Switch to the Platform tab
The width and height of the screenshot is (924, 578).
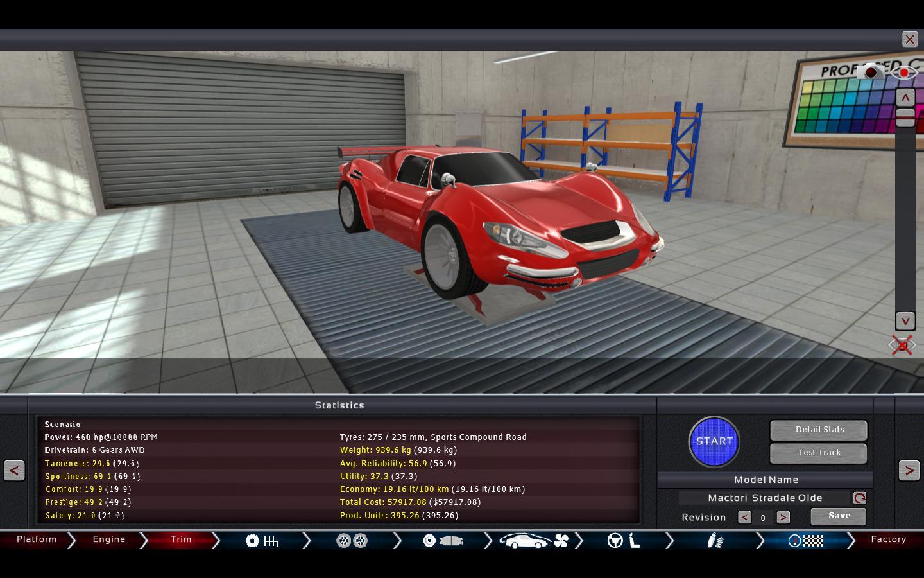[37, 539]
